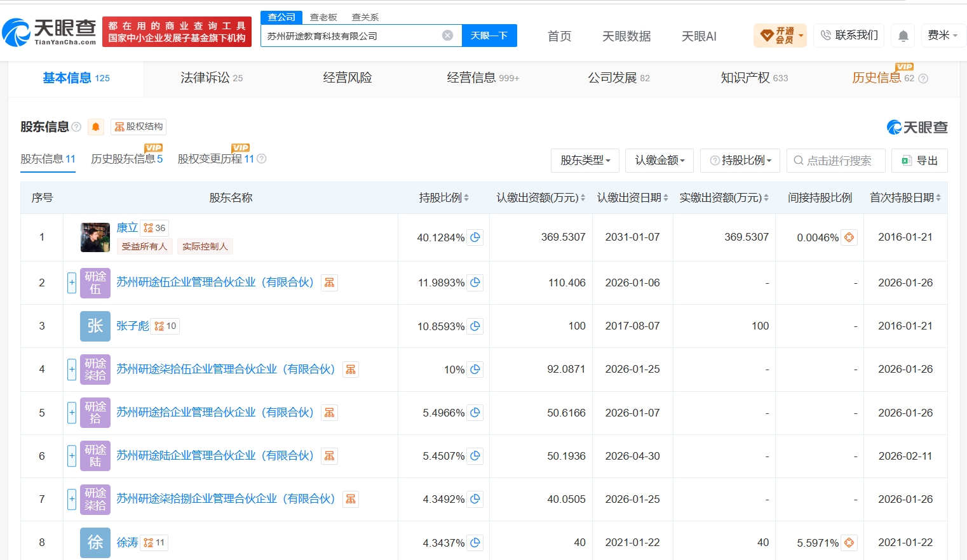
Task: Switch to 历史股东信息 5 sub-tab
Action: [x=126, y=159]
